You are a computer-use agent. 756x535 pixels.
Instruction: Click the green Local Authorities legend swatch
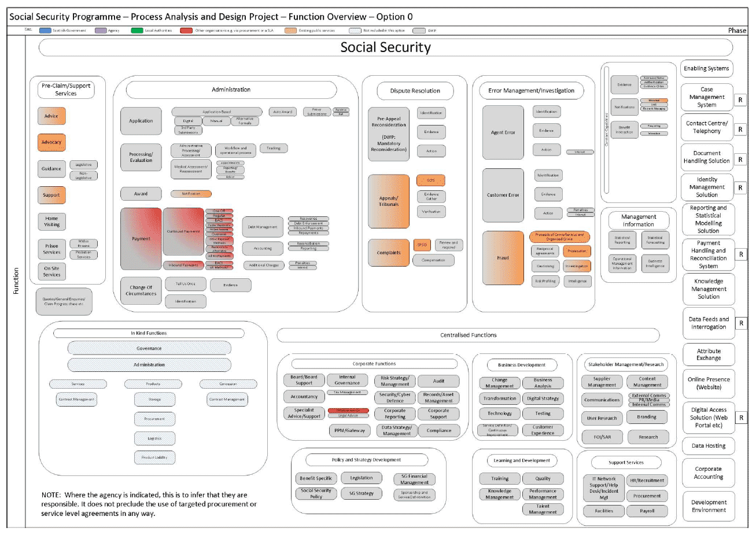click(x=137, y=31)
